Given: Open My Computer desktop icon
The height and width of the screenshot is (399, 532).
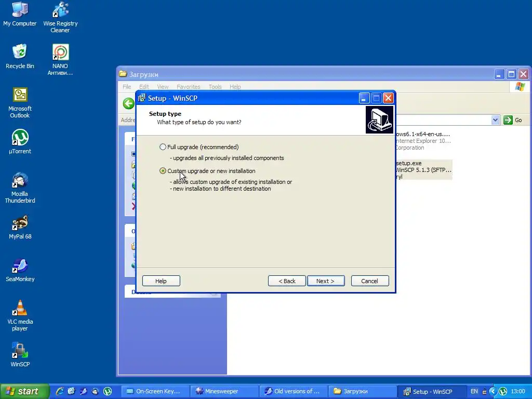Looking at the screenshot, I should click(20, 14).
